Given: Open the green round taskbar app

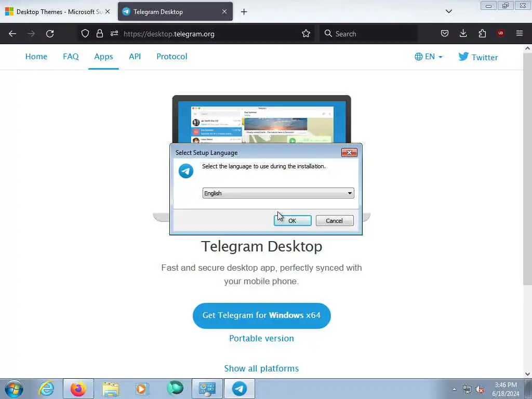Looking at the screenshot, I should [175, 389].
